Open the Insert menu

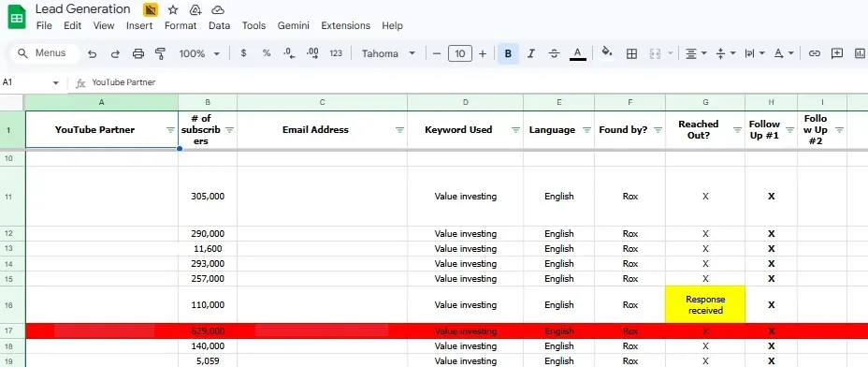tap(139, 25)
